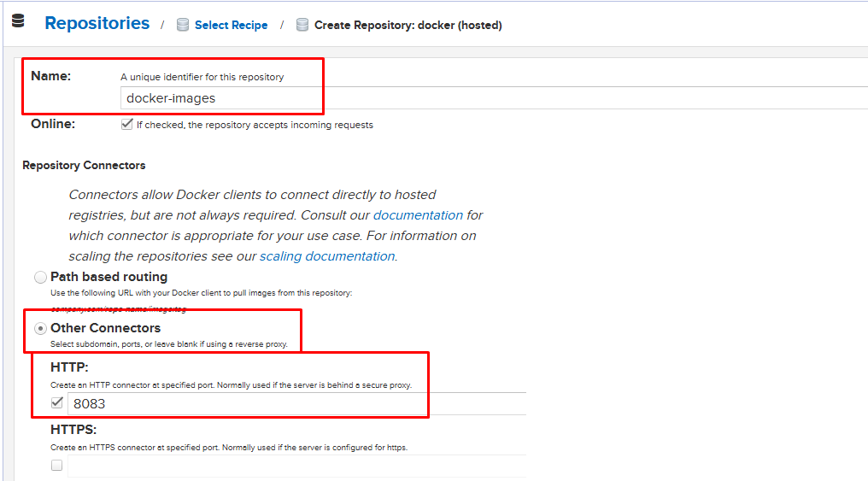Select the Path based routing radio button
Screen dimensions: 868x481
point(40,277)
